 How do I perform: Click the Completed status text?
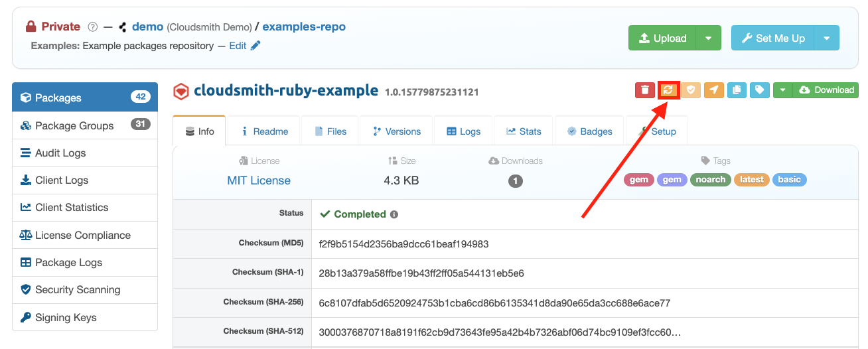360,214
